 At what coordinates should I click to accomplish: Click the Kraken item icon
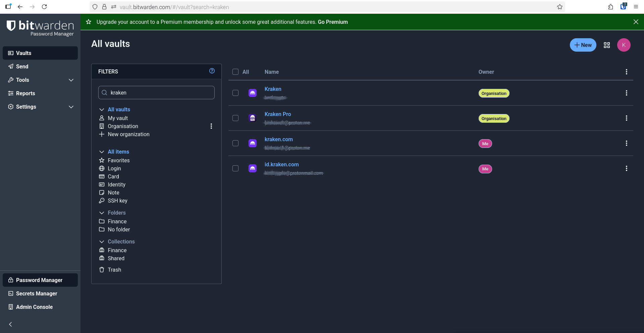pos(253,93)
